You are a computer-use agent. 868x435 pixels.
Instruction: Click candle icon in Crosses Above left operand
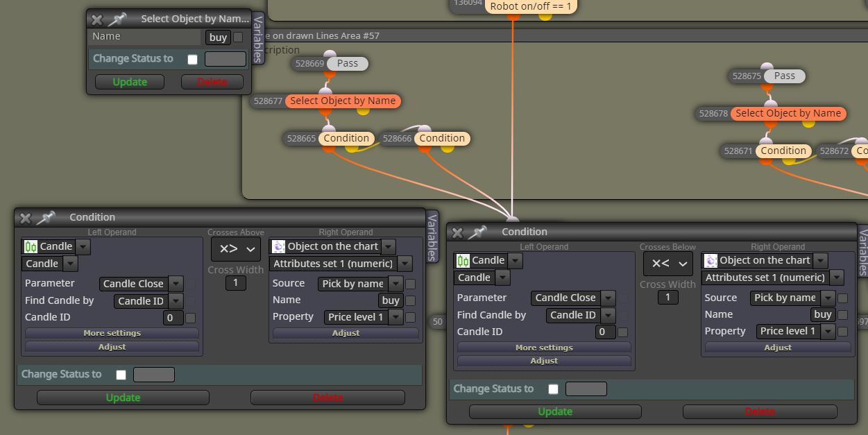click(x=31, y=246)
